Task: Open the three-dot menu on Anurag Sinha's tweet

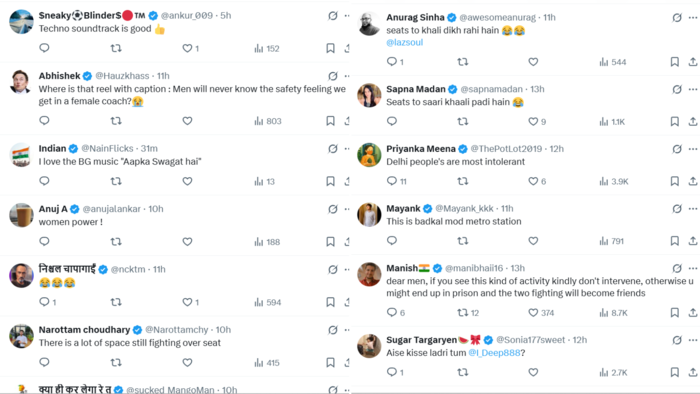Action: (x=693, y=18)
